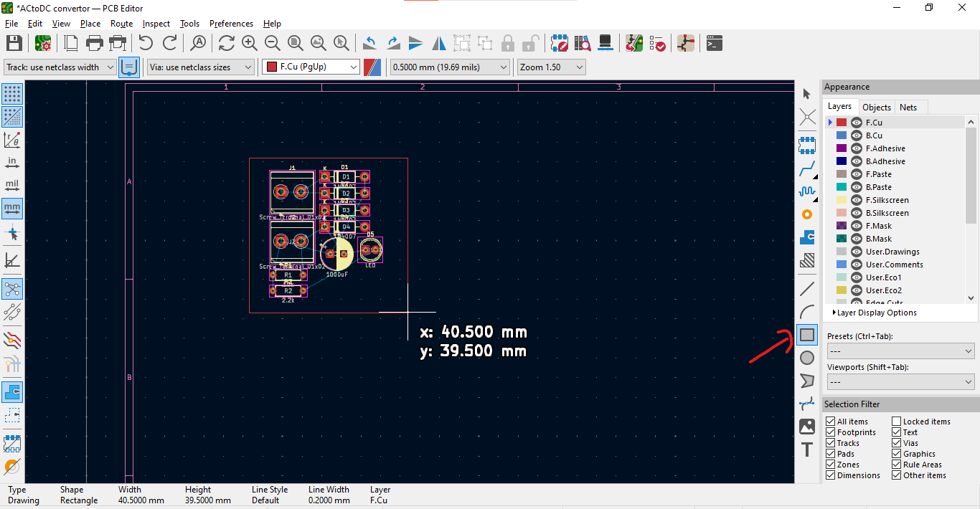Open the F.Cu active layer dropdown

[311, 67]
